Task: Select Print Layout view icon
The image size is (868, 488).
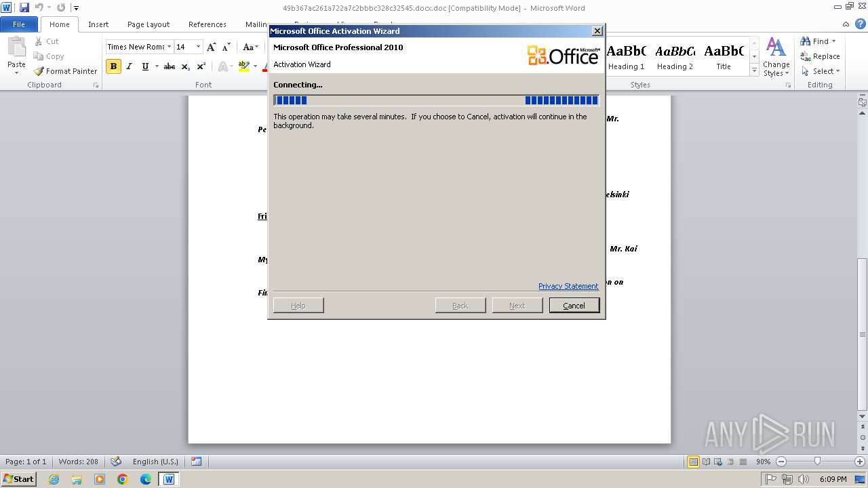Action: tap(693, 462)
